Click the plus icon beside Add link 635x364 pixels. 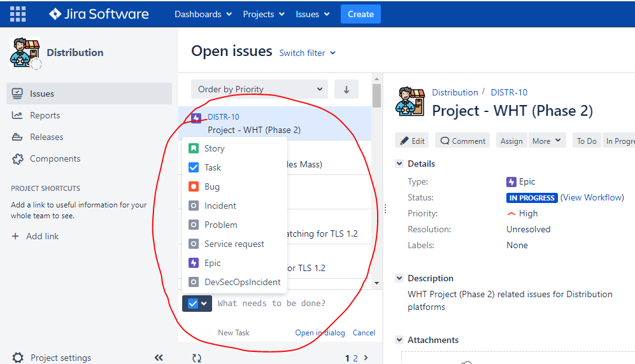click(x=15, y=236)
